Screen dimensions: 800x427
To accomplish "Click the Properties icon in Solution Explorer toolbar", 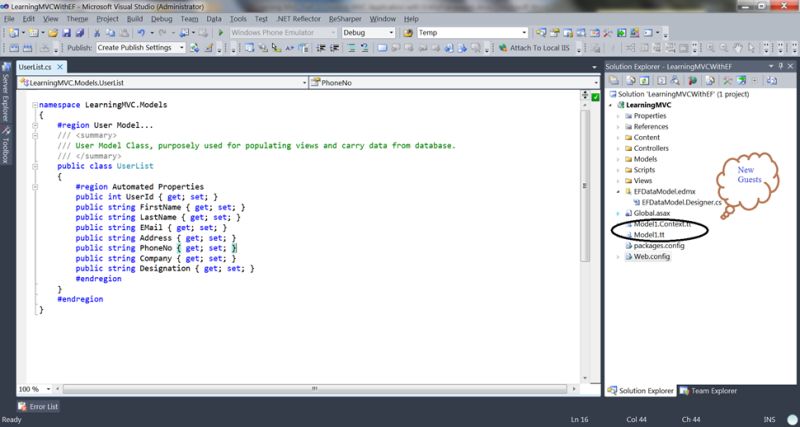I will (x=614, y=81).
